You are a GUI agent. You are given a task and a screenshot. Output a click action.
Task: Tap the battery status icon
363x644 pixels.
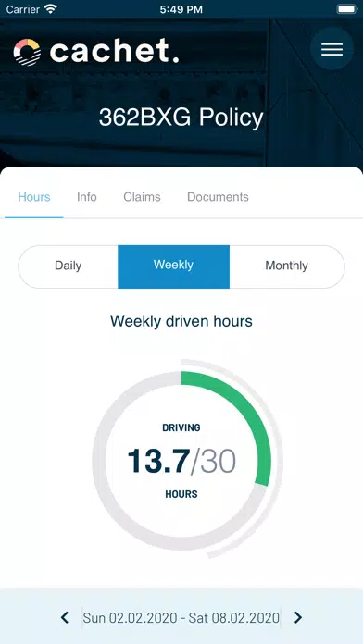tap(346, 9)
